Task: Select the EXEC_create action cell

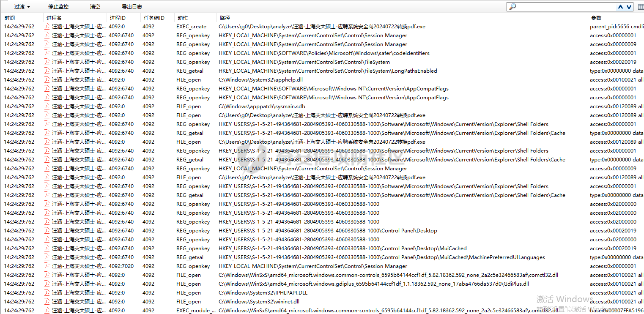Action: [x=191, y=26]
